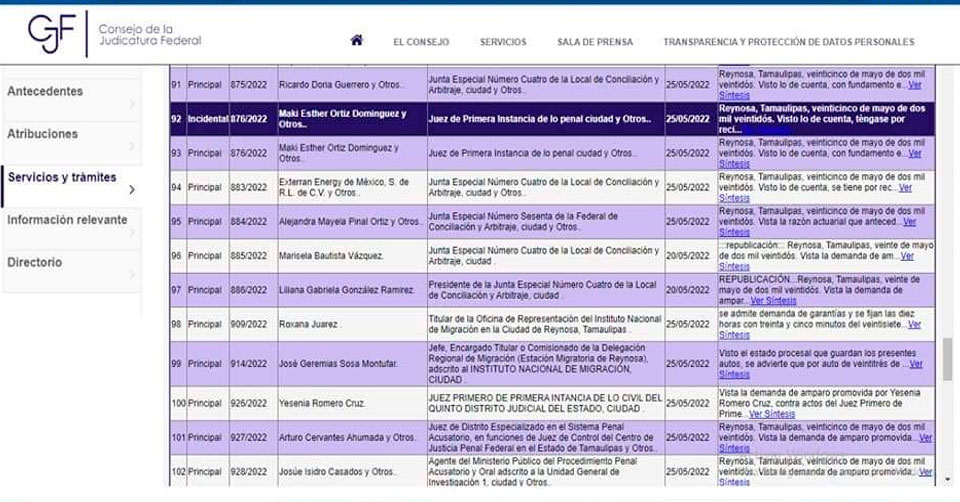Open the Sala de Prensa menu
Viewport: 960px width, 502px height.
[594, 42]
